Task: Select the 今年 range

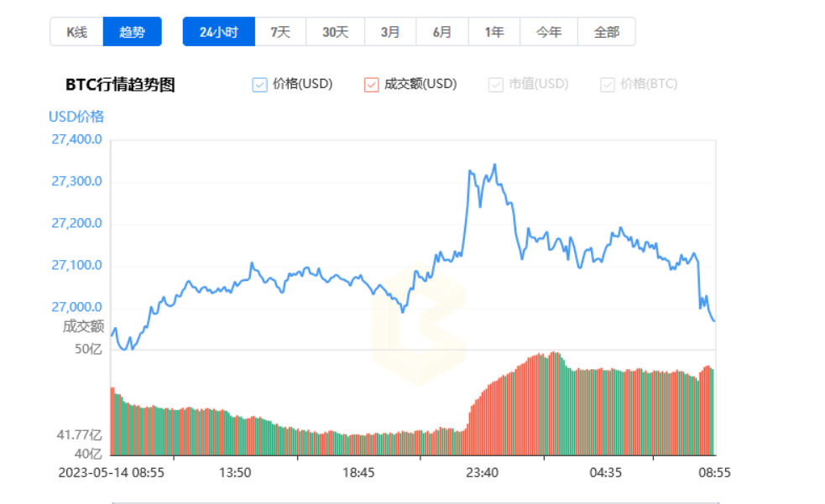Action: point(548,31)
